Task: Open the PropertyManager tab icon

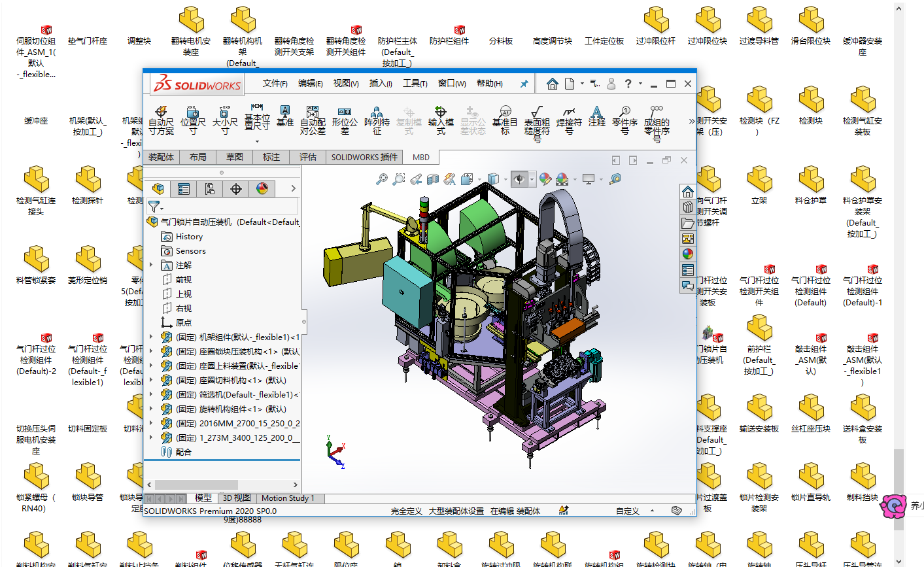Action: (184, 189)
